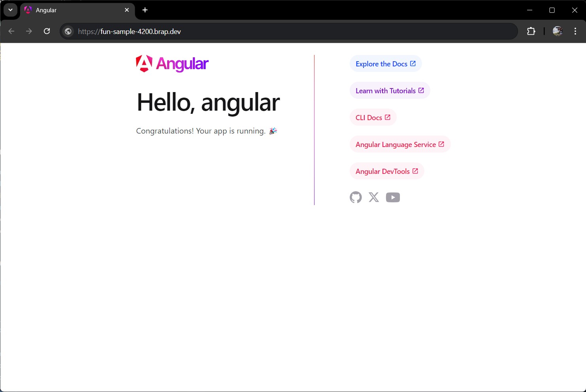Click the X (Twitter) social icon
Screen dimensions: 586x392
point(374,197)
